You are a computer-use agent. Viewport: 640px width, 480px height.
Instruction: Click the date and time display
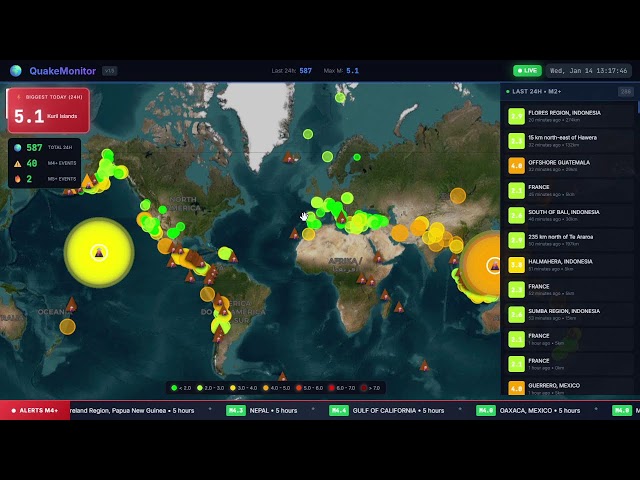click(589, 71)
